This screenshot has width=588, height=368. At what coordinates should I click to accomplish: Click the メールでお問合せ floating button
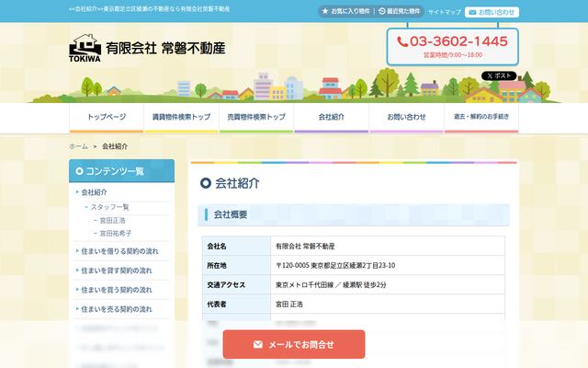(294, 344)
